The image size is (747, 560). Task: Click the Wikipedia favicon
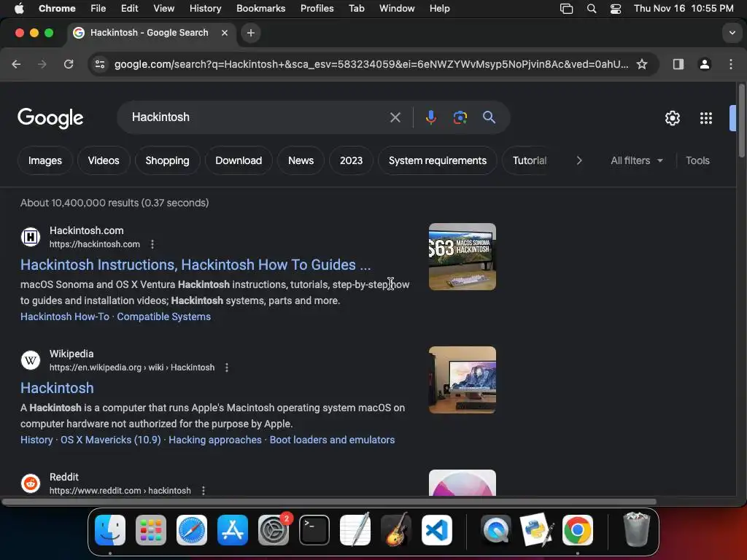pos(31,360)
